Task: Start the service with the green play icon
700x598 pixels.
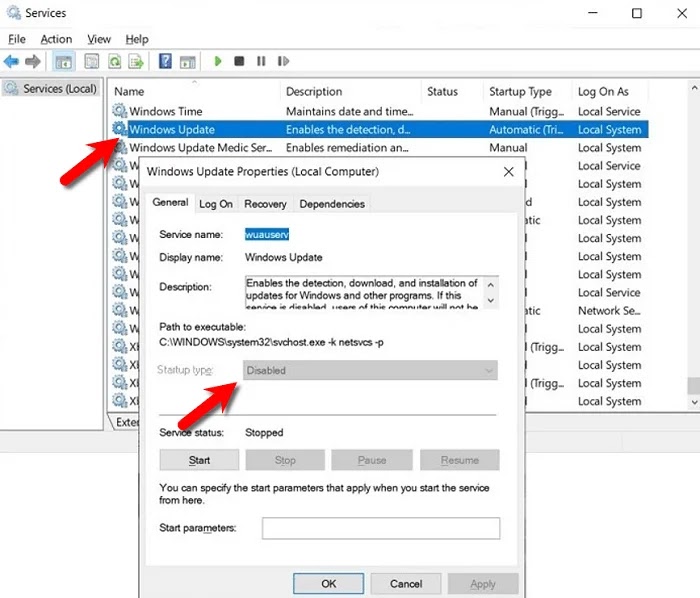Action: click(218, 61)
